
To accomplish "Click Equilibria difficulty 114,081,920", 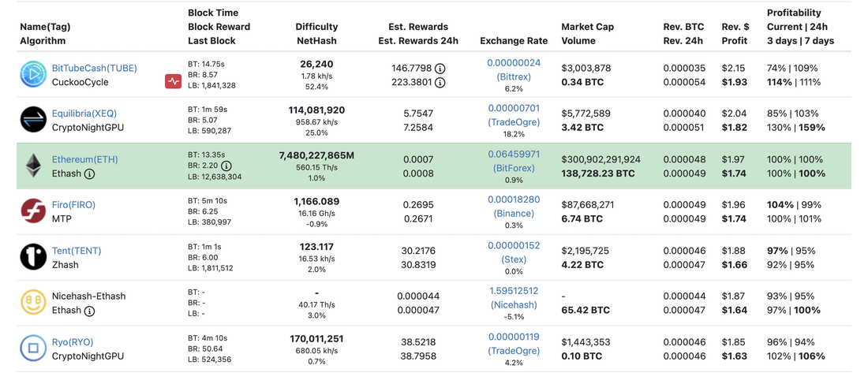I will pos(316,110).
